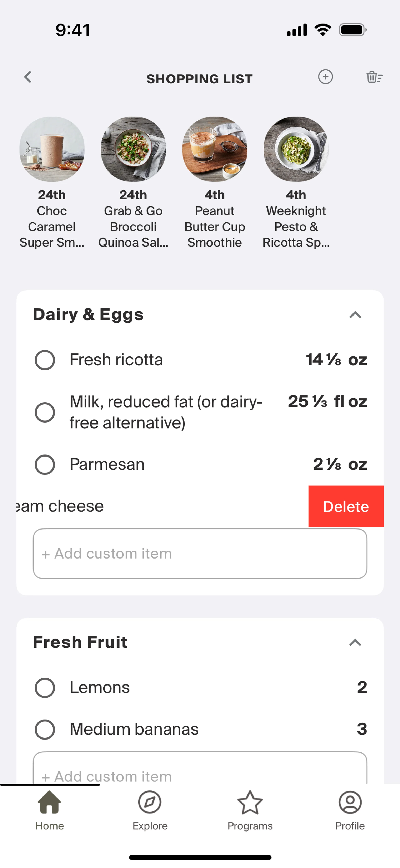
Task: View the Weeknight Pesto & Ricotta recipe
Action: (x=296, y=149)
